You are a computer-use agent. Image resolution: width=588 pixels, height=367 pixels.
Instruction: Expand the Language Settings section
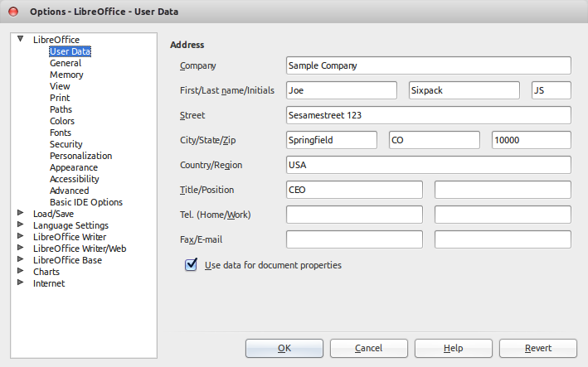tap(21, 225)
